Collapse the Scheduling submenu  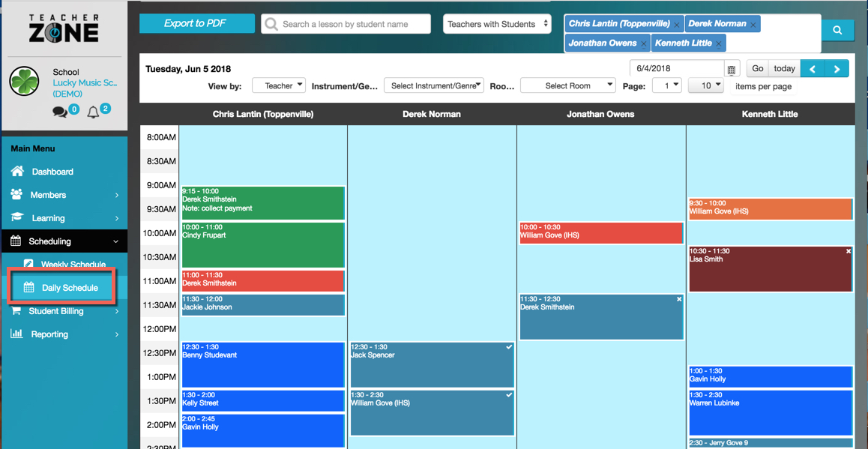[x=116, y=241]
